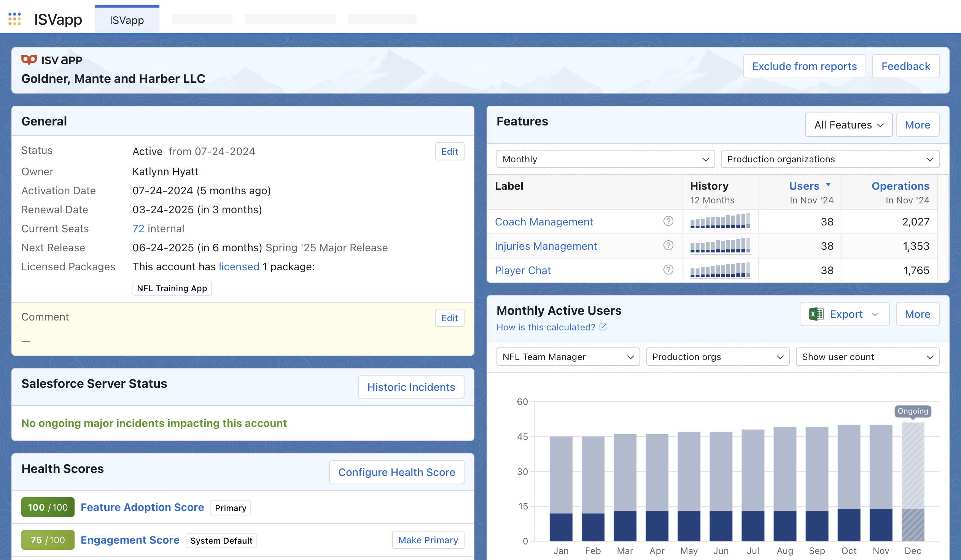The width and height of the screenshot is (961, 560).
Task: Click account name Goldner, Mante and Harber LLC
Action: tap(113, 78)
